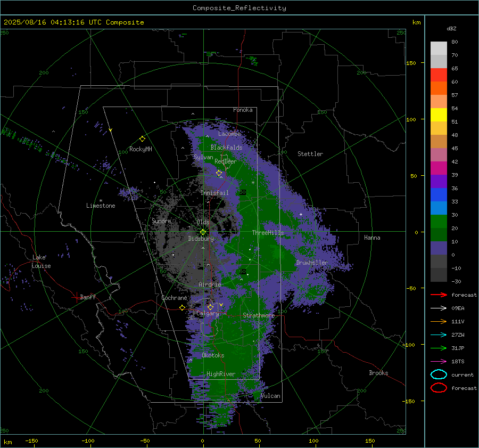Choose the cyan 27ZW arrow legend icon

click(439, 335)
